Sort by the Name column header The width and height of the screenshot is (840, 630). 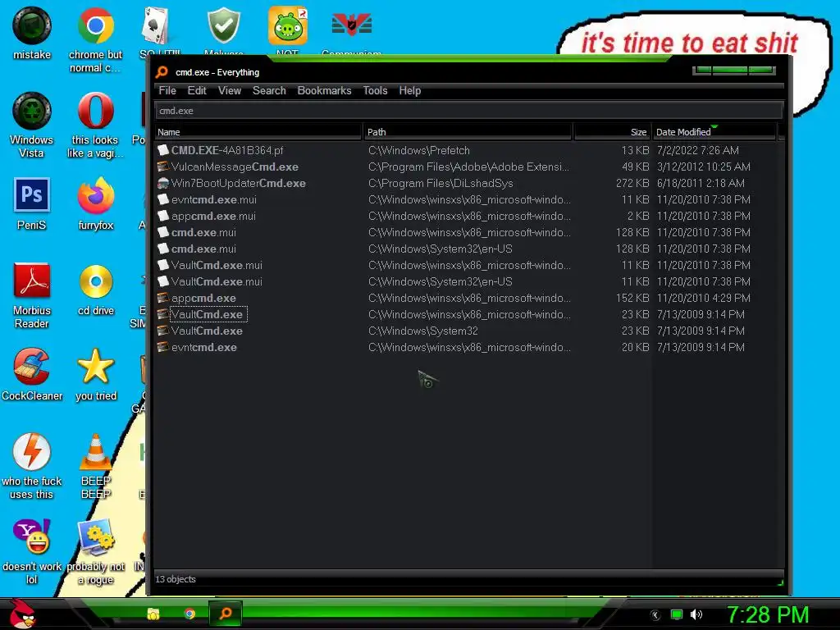258,132
